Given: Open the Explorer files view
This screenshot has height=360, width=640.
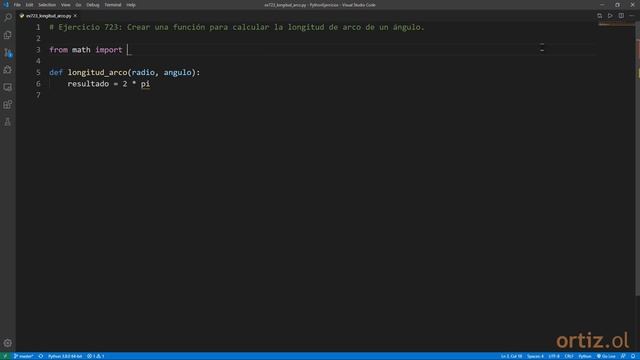Looking at the screenshot, I should click(x=8, y=35).
